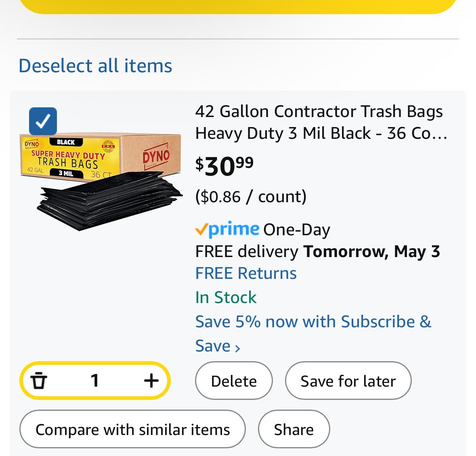Open the 42 Gallon Contractor Trash Bags title
Viewport: 476px width, 456px height.
[x=321, y=122]
